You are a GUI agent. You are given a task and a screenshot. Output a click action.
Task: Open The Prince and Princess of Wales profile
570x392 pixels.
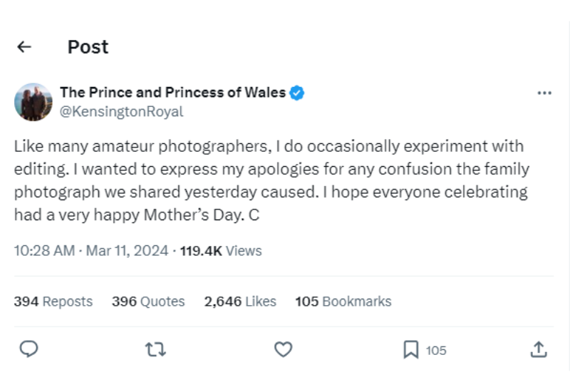(172, 93)
